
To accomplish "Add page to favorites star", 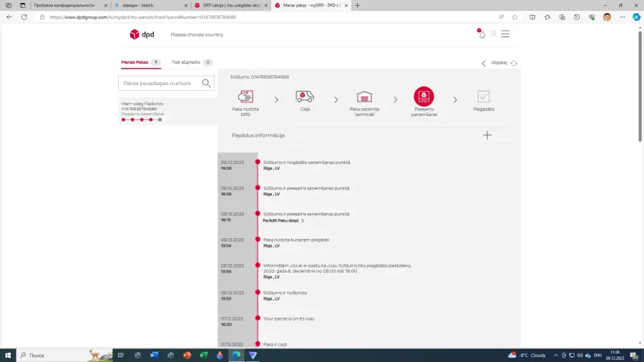I will point(514,17).
